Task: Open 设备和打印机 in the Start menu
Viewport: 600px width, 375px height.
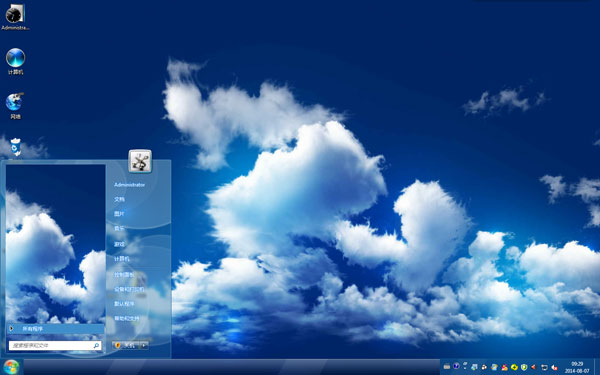Action: [129, 289]
